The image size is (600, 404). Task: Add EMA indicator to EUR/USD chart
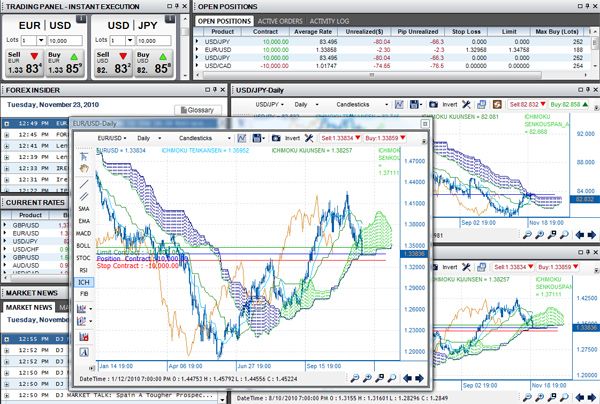(x=84, y=221)
